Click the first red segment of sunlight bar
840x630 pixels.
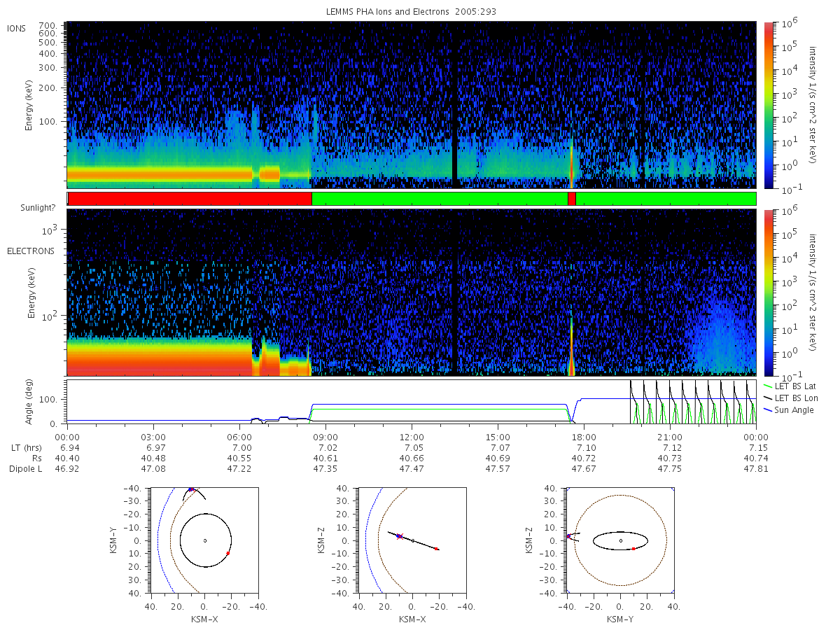tap(190, 199)
